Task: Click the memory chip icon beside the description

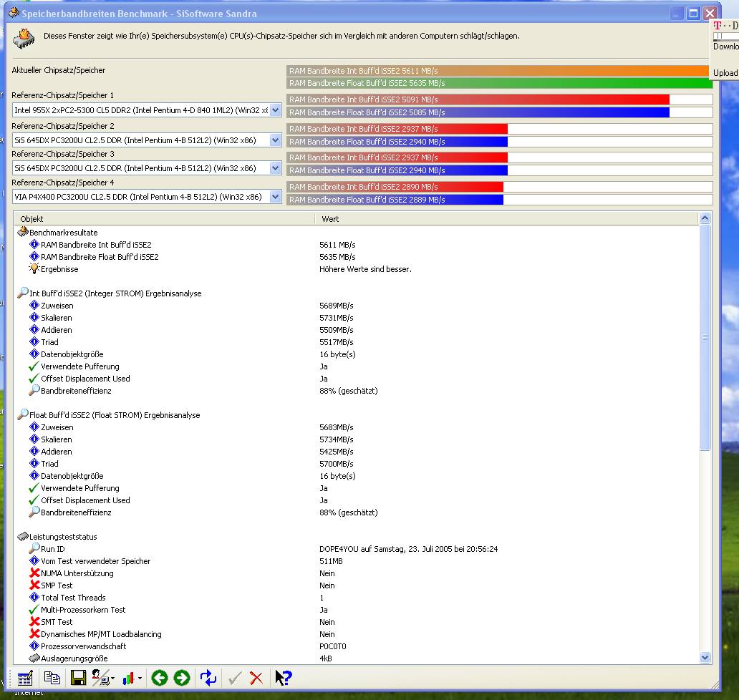Action: tap(24, 39)
